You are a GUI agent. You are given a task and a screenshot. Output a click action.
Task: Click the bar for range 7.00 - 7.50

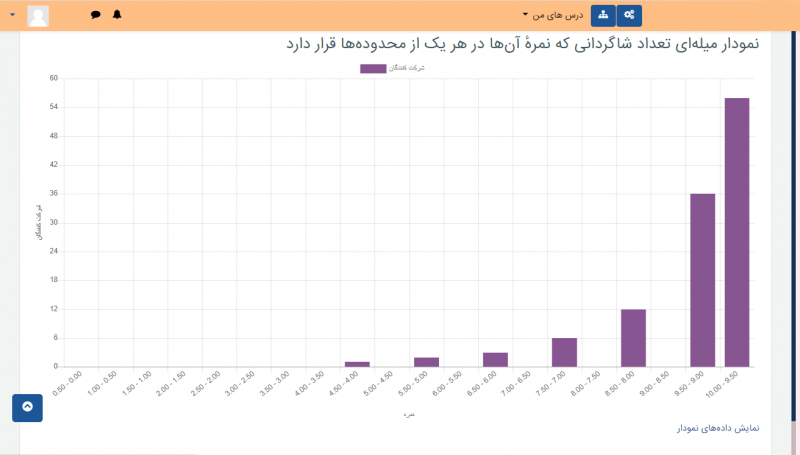pyautogui.click(x=564, y=352)
